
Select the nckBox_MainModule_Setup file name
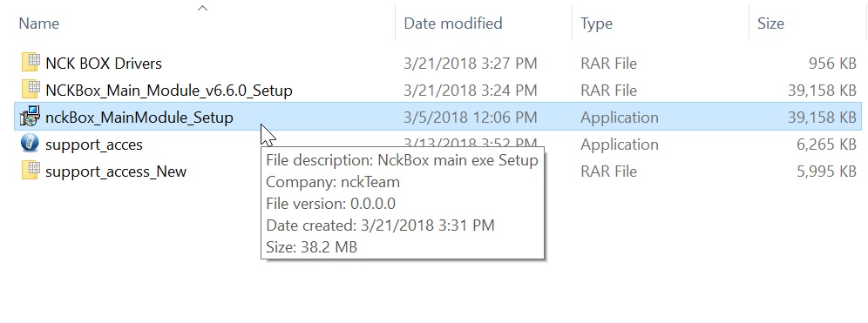click(139, 118)
